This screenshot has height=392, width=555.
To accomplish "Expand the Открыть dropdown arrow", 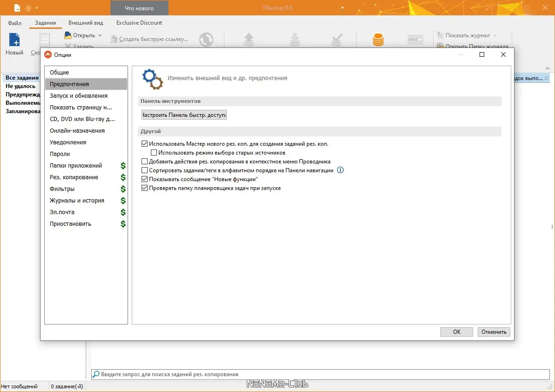I will [100, 35].
